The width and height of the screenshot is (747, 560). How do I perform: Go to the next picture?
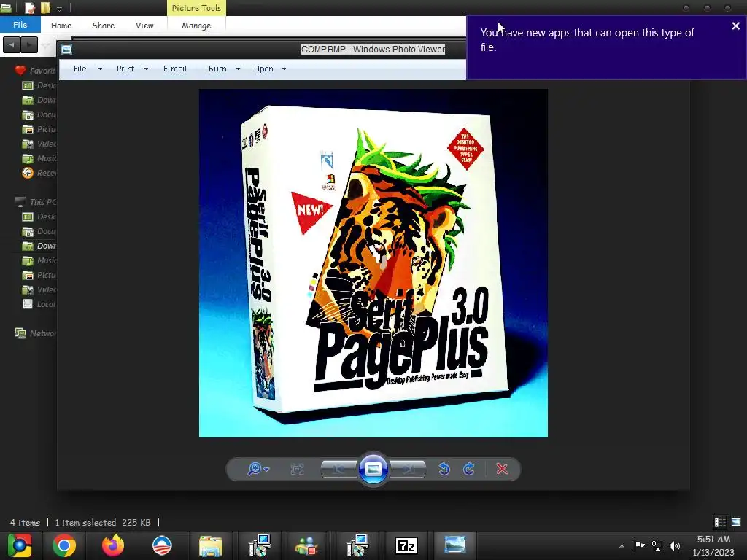point(409,469)
